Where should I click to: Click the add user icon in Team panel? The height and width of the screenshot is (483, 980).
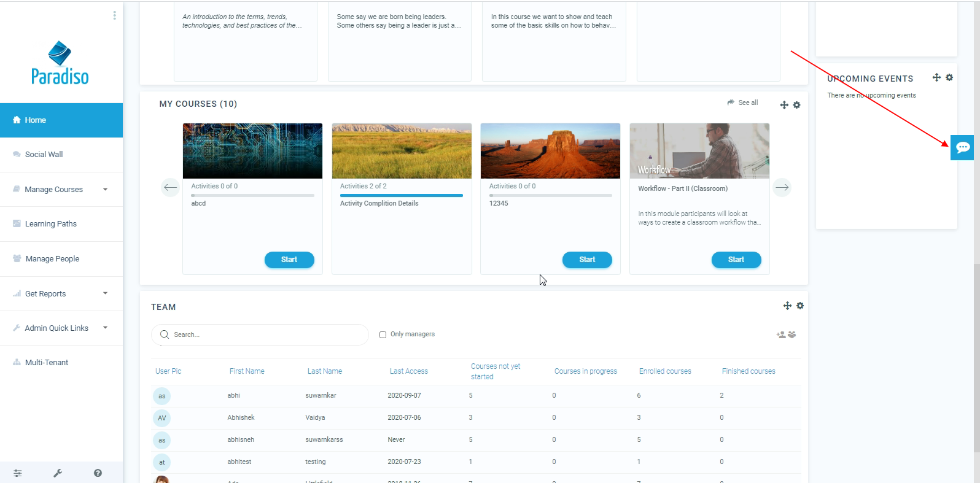[x=780, y=334]
